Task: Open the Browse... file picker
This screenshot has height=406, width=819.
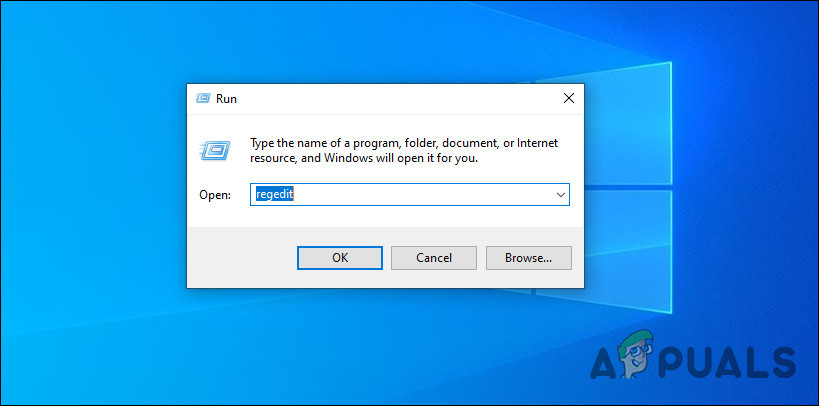Action: 528,257
